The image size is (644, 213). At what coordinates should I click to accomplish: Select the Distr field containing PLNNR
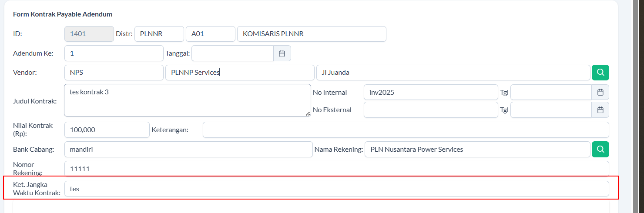pyautogui.click(x=159, y=34)
